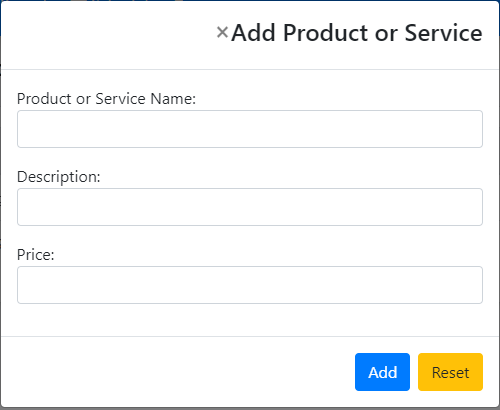Click the dark backdrop strip above the modal
The width and height of the screenshot is (500, 410).
250,0
